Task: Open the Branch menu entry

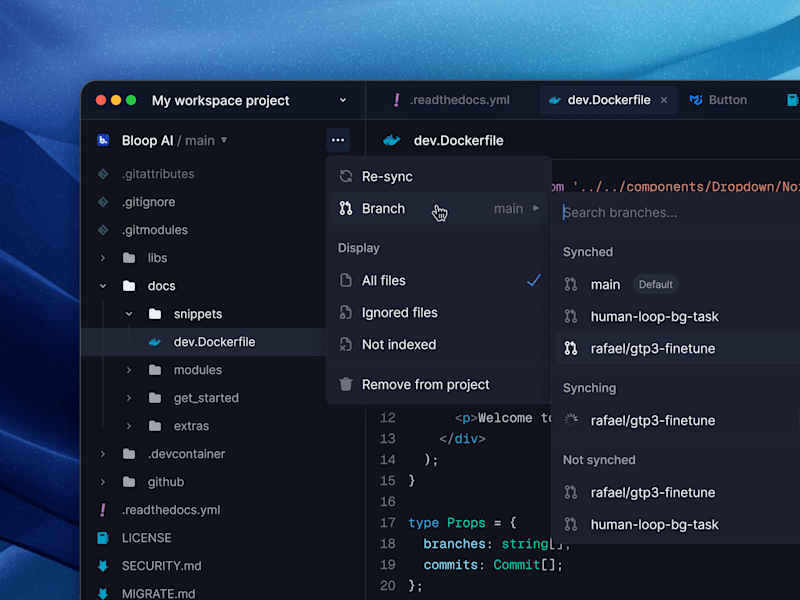Action: pos(439,209)
